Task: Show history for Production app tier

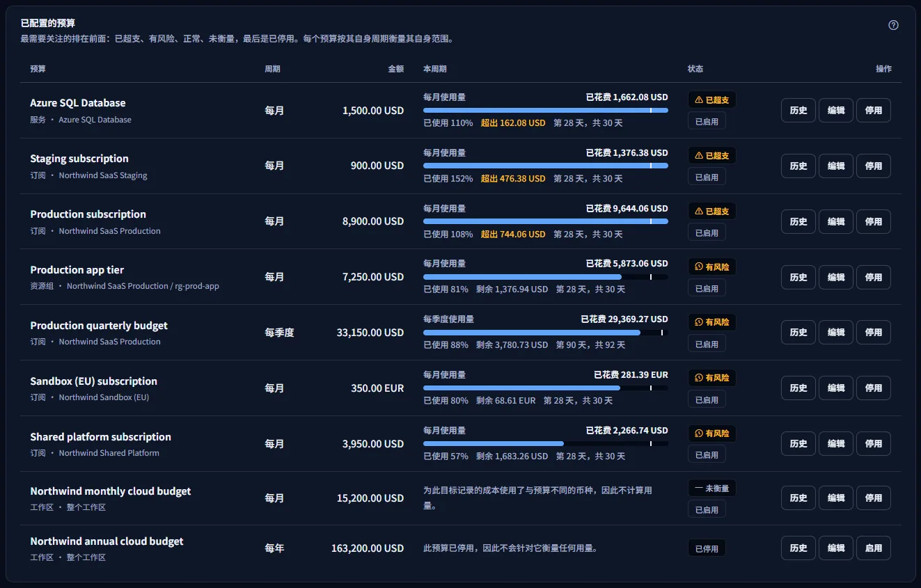Action: 798,277
